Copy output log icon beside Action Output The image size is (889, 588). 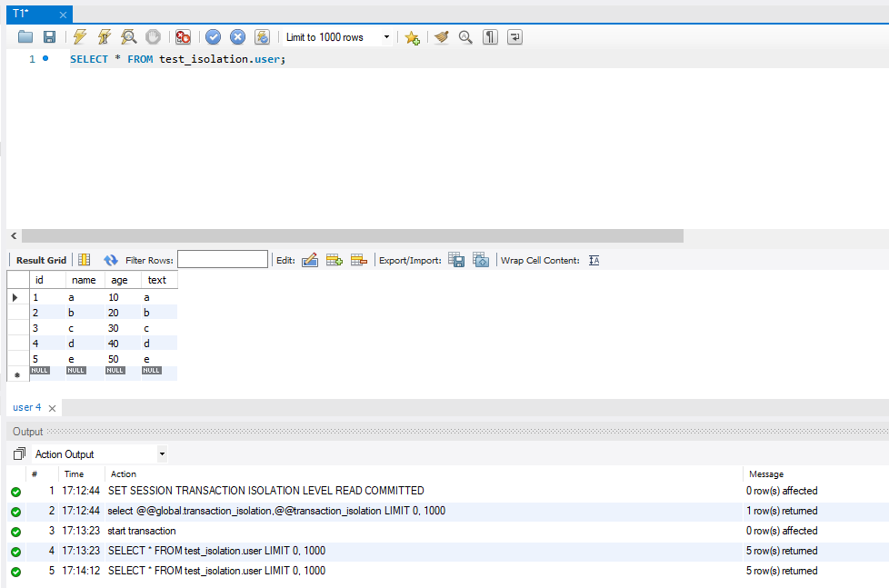[x=19, y=453]
